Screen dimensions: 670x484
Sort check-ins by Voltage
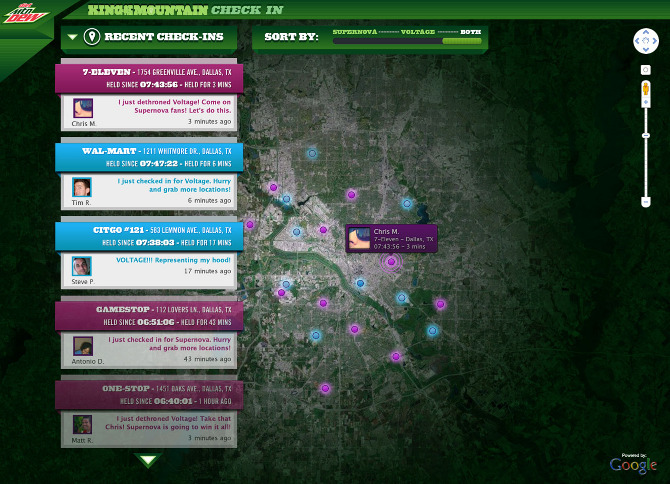pos(417,32)
